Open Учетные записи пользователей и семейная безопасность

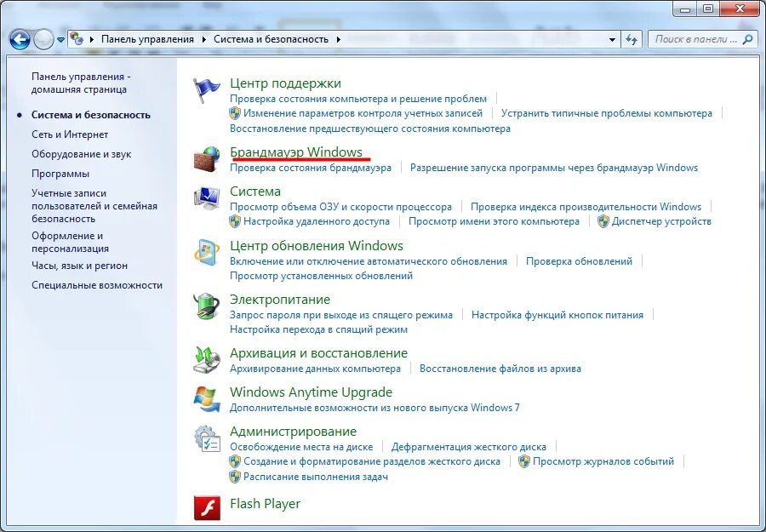pyautogui.click(x=94, y=206)
